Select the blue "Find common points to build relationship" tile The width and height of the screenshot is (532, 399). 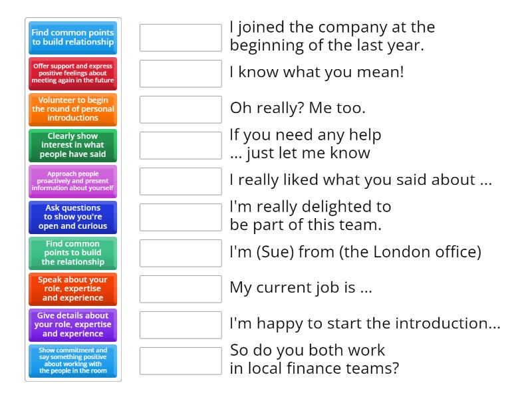73,37
